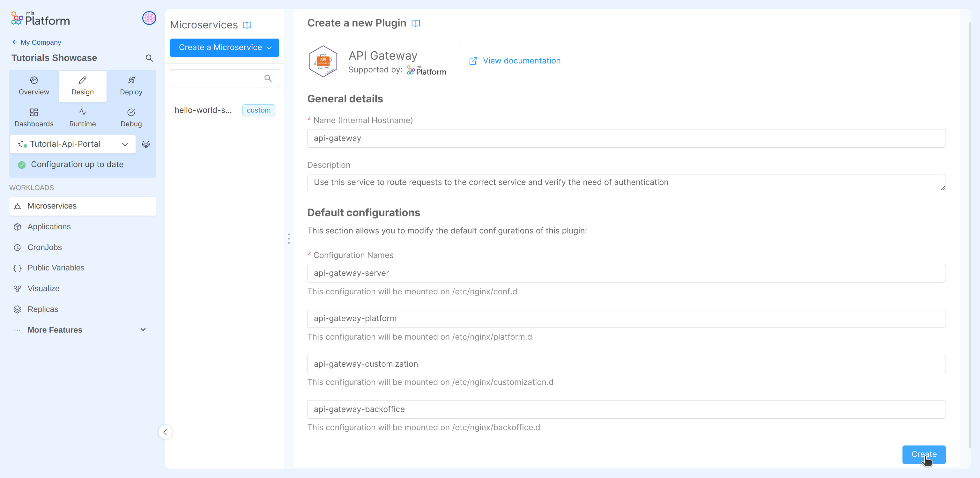980x478 pixels.
Task: Open the Debug section
Action: (x=131, y=117)
